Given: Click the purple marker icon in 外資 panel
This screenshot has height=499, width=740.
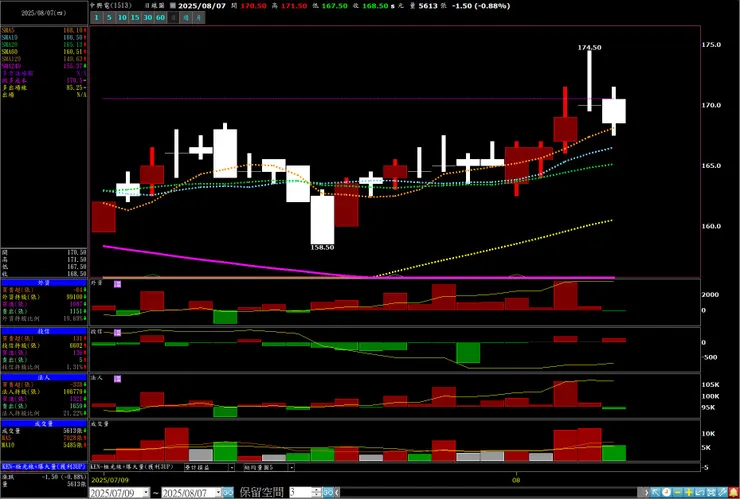Looking at the screenshot, I should click(118, 284).
